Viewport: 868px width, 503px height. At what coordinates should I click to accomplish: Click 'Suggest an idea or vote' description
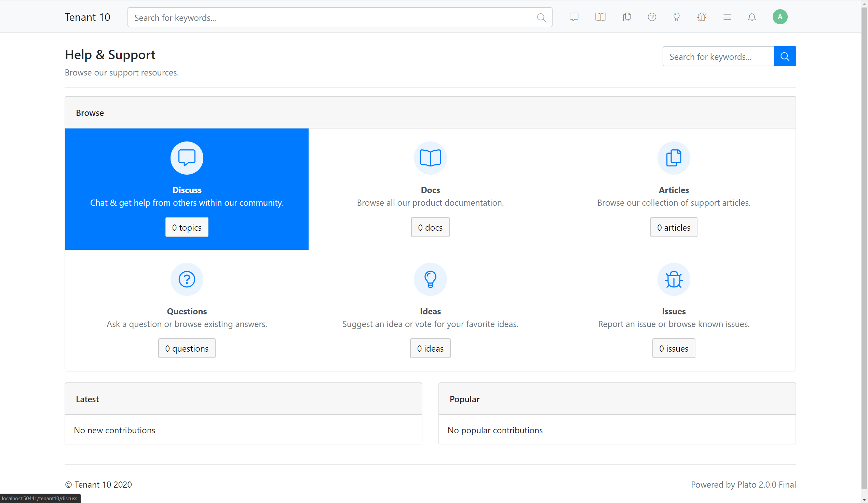(x=430, y=324)
